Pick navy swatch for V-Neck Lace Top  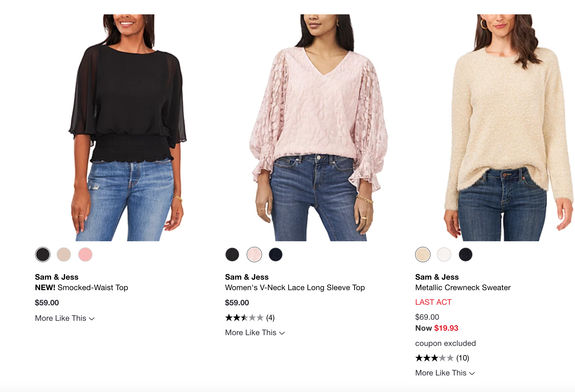pos(276,254)
